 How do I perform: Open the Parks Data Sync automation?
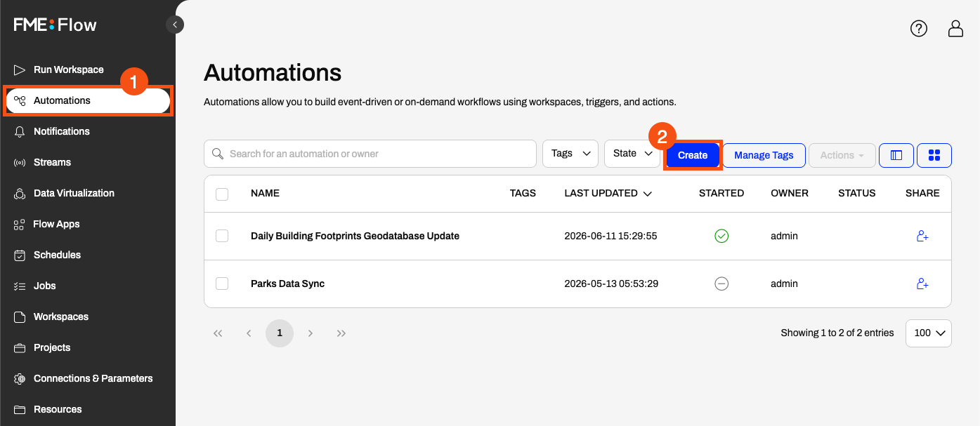coord(287,284)
